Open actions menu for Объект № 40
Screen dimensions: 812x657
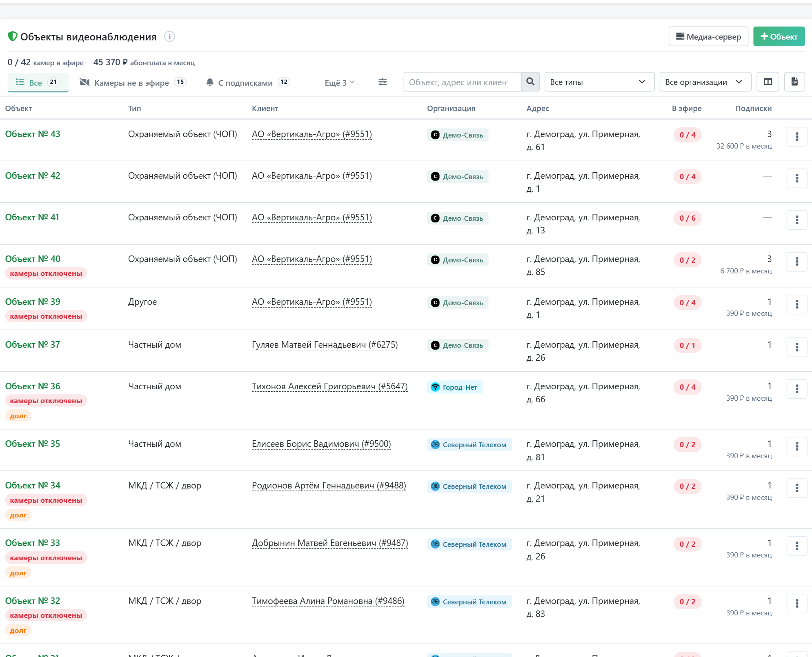click(797, 262)
